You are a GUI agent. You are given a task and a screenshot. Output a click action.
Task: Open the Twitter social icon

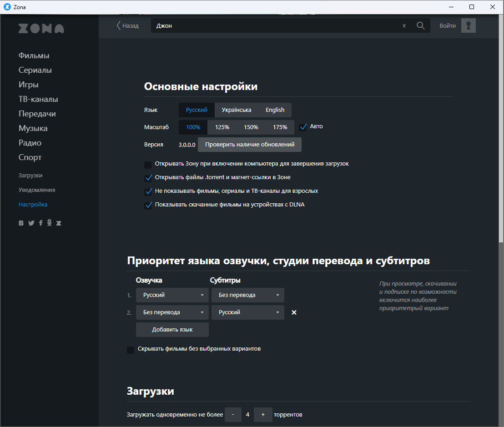[31, 223]
